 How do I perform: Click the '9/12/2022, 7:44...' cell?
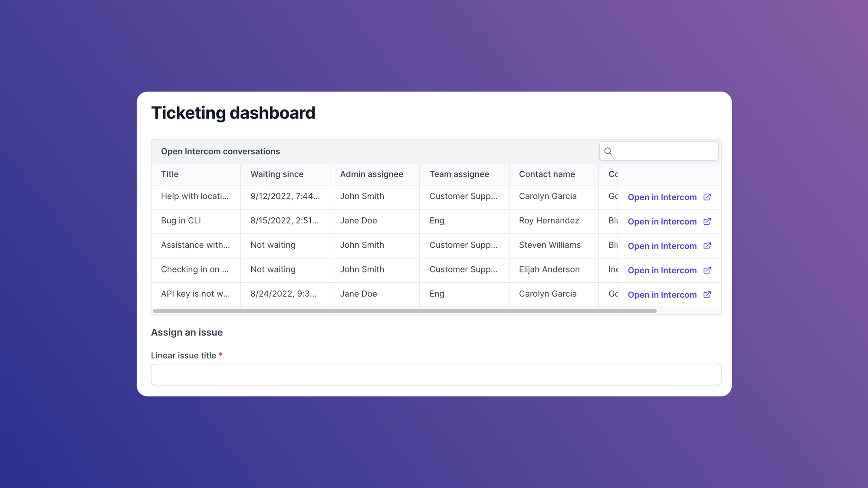click(285, 197)
